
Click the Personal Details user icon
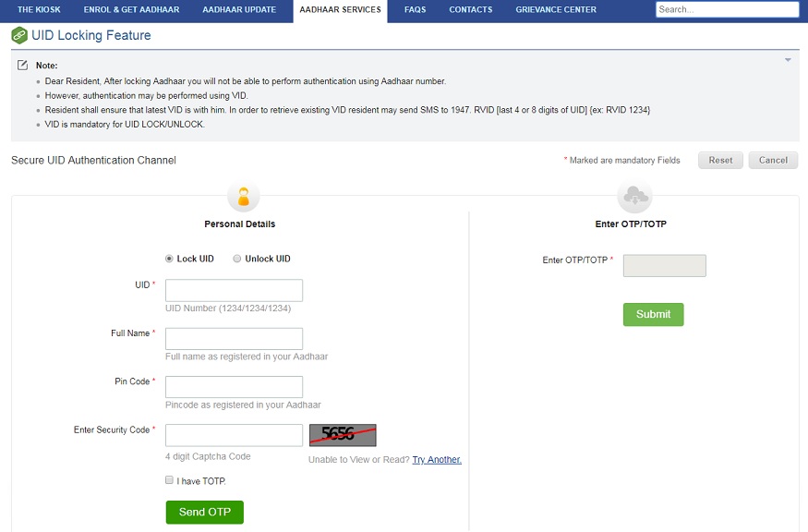coord(243,196)
